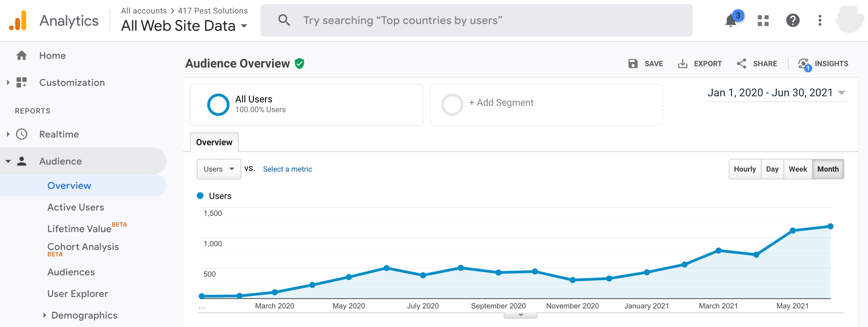Select the Overview tab above chart
The height and width of the screenshot is (327, 868).
pos(214,142)
